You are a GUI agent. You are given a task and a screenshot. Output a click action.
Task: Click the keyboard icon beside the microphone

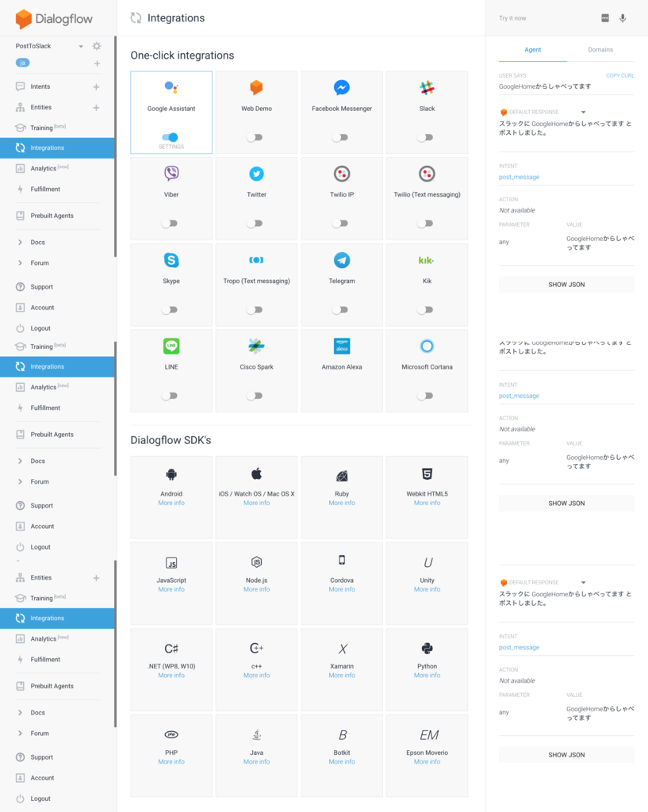click(x=605, y=18)
